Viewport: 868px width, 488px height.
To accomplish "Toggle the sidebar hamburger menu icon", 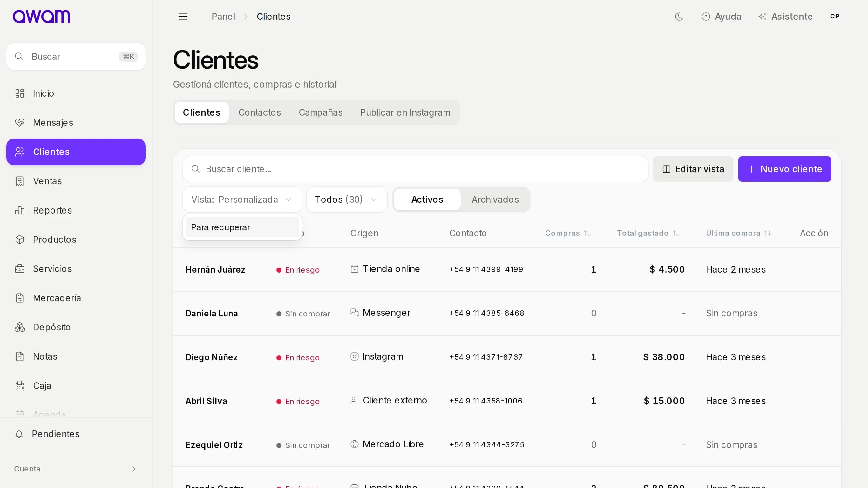I will 183,17.
